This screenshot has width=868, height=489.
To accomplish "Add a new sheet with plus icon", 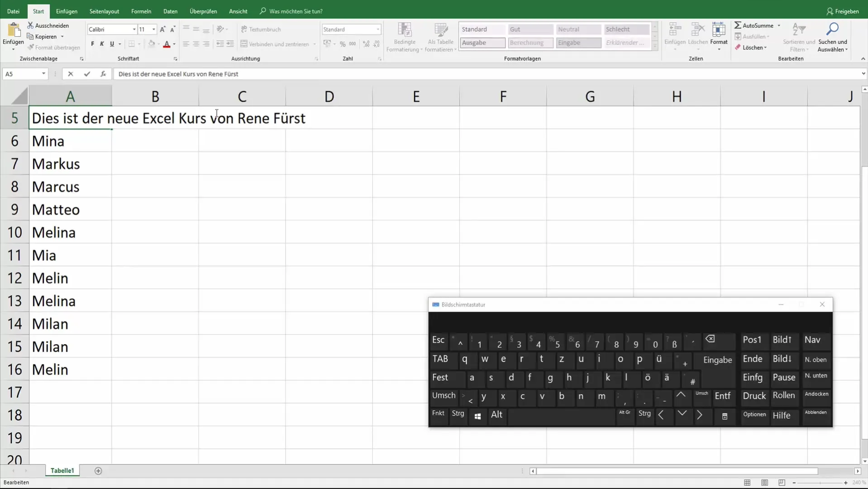I will (x=98, y=471).
